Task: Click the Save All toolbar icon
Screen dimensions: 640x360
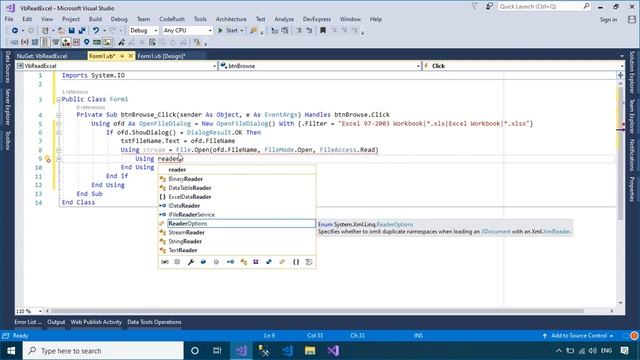Action: pyautogui.click(x=82, y=31)
